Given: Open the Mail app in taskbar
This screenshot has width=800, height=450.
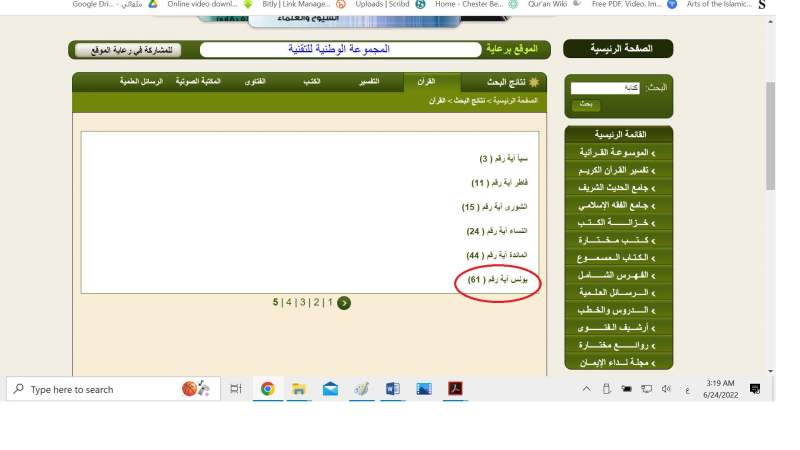Looking at the screenshot, I should [x=330, y=389].
